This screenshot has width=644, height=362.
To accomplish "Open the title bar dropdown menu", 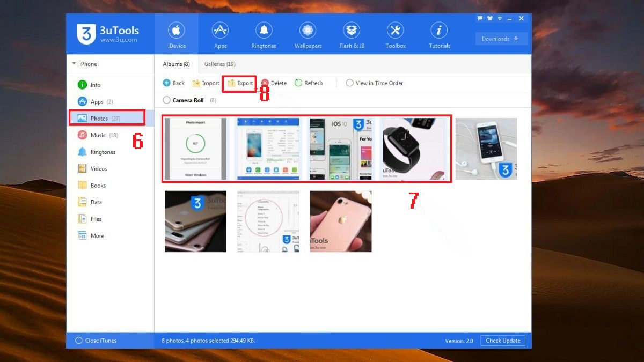I will click(x=499, y=18).
